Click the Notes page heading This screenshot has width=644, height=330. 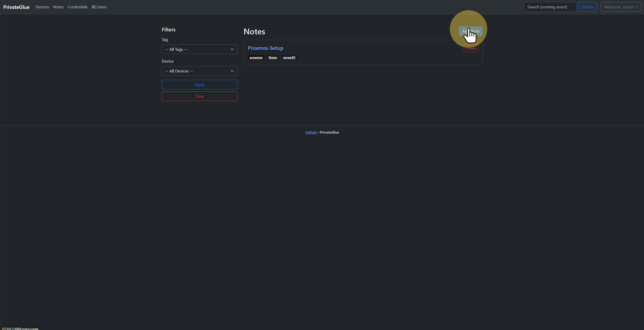(254, 32)
